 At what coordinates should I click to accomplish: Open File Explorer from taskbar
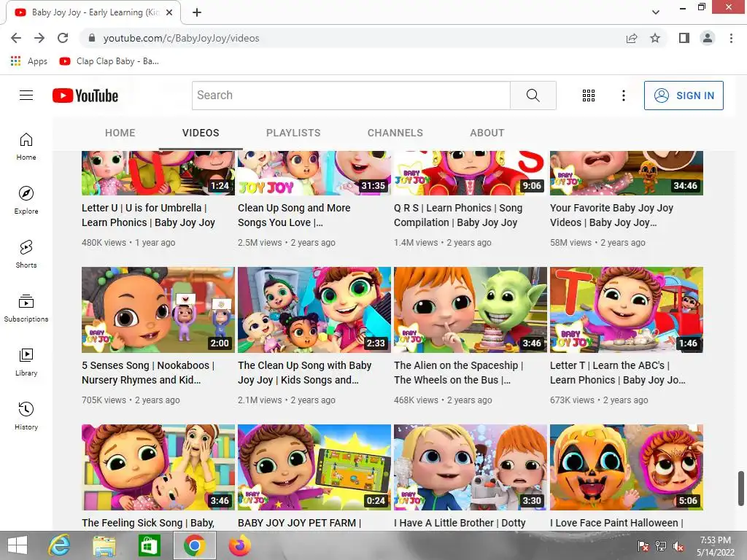coord(104,545)
